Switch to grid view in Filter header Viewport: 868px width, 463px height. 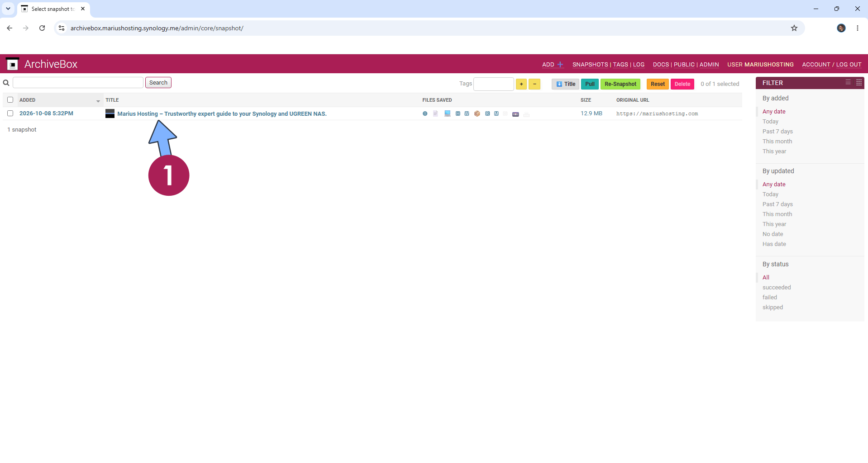(859, 82)
